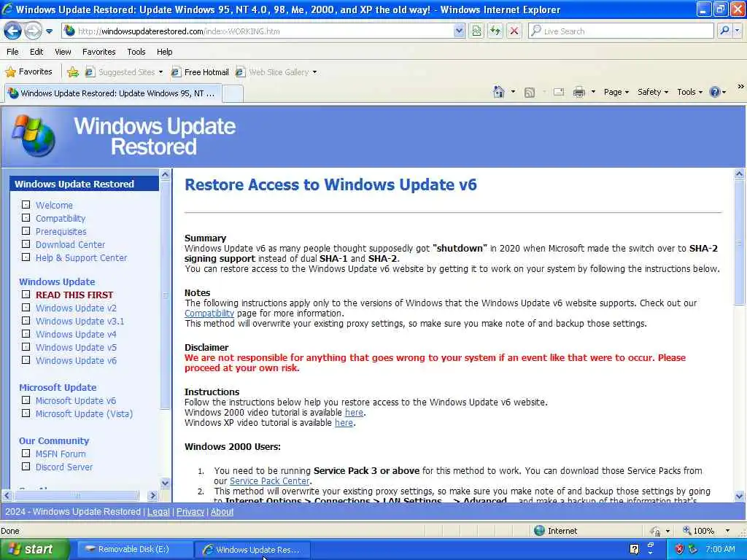Click the Stop loading icon
The width and height of the screenshot is (747, 560).
(x=514, y=31)
